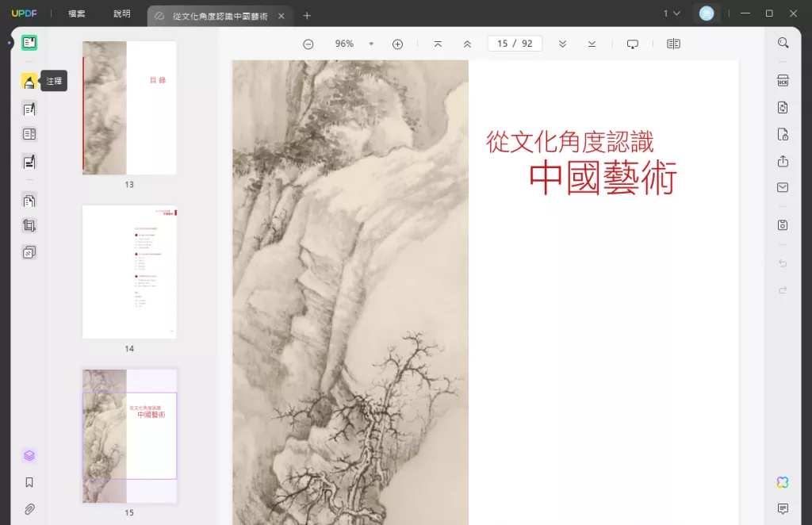Click the 96% zoom value

344,44
